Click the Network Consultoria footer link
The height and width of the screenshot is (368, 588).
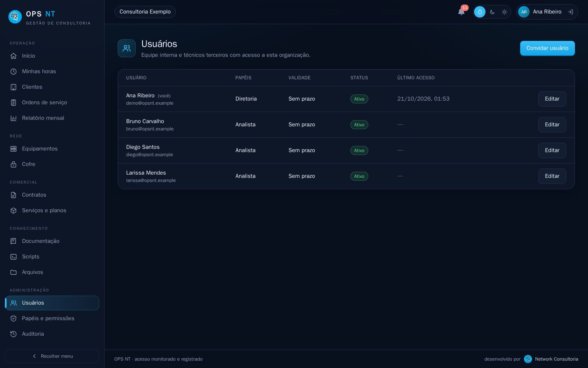551,359
